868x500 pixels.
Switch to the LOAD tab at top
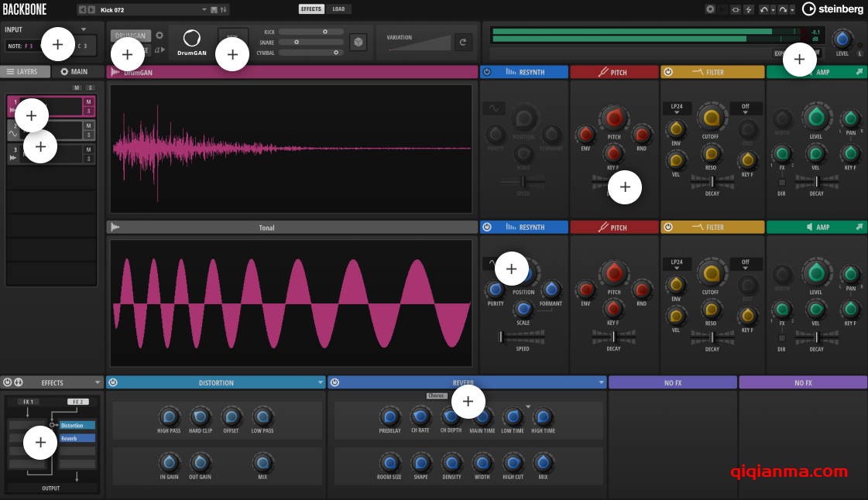coord(338,9)
